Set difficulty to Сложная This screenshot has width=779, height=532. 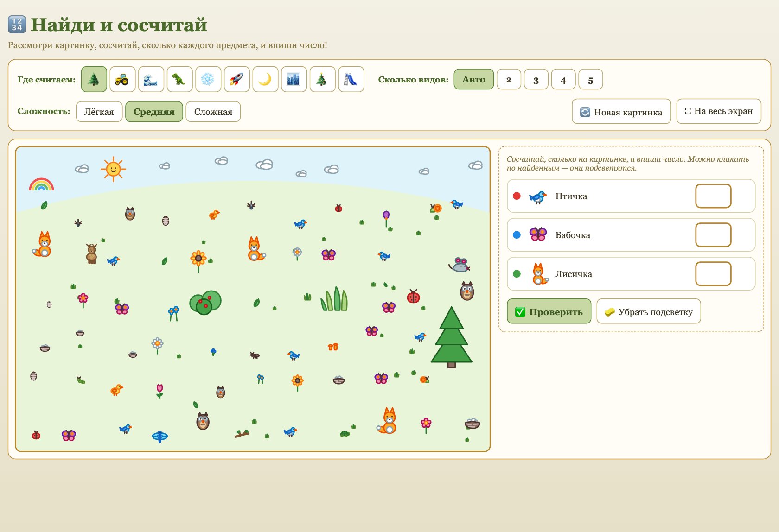pyautogui.click(x=213, y=112)
